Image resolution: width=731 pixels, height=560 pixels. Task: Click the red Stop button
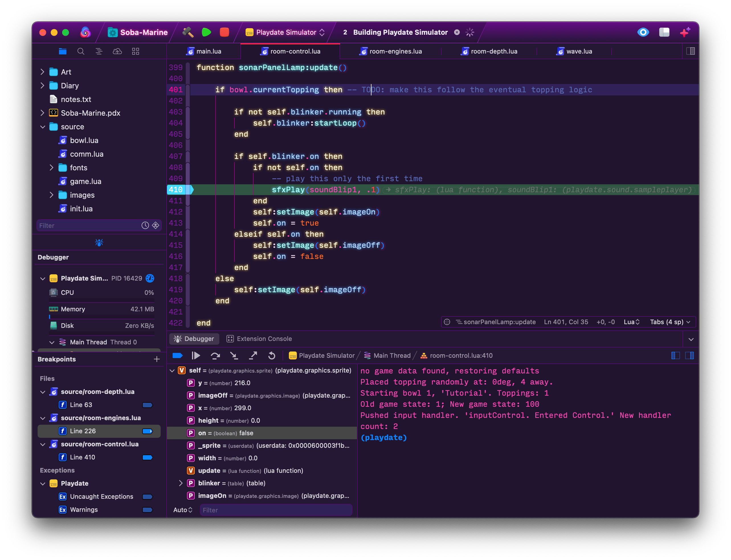(224, 32)
